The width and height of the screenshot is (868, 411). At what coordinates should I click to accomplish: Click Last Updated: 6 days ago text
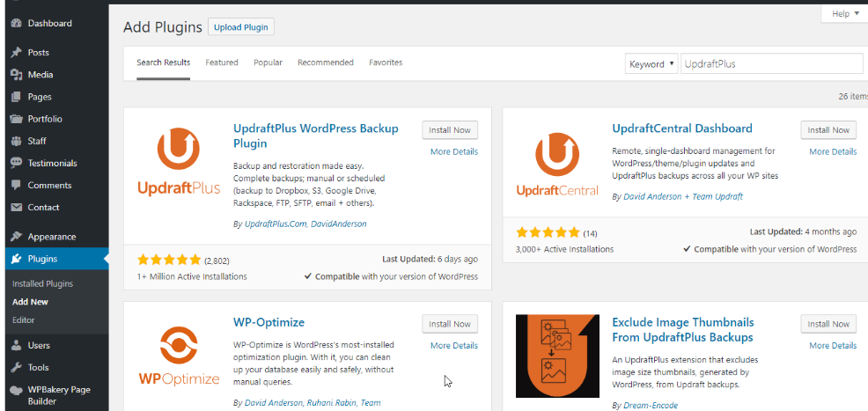point(430,259)
